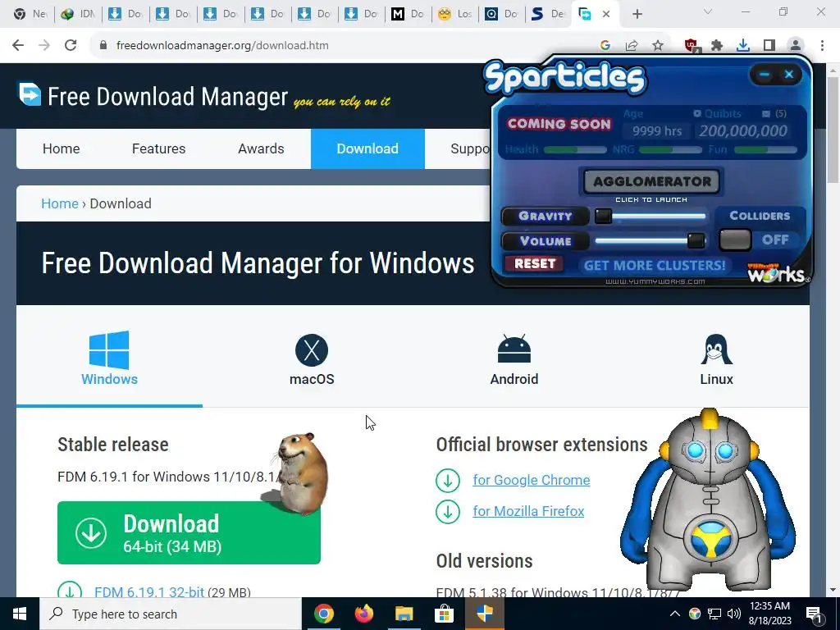The height and width of the screenshot is (630, 840).
Task: Open the Awards navigation item
Action: (x=261, y=149)
